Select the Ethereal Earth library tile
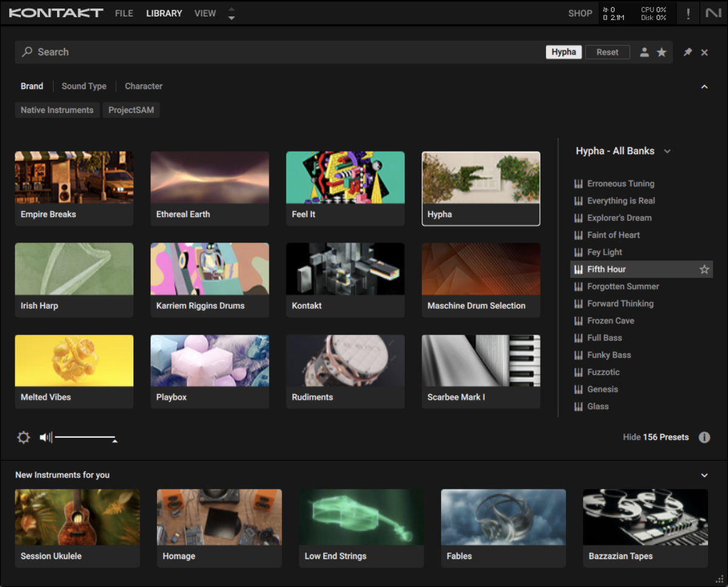 pyautogui.click(x=210, y=189)
